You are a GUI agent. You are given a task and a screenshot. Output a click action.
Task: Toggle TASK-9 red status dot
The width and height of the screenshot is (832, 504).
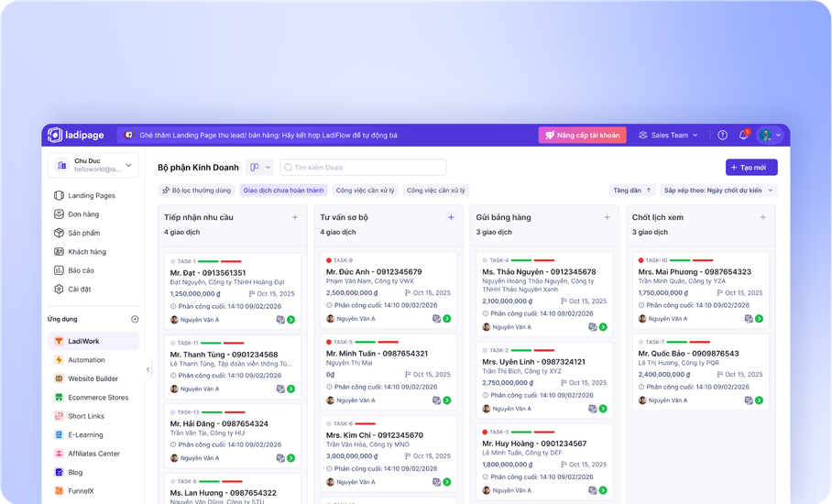tap(328, 260)
